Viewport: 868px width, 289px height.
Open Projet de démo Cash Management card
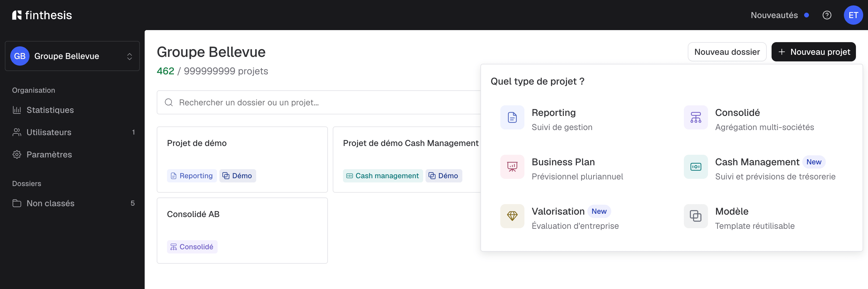(407, 160)
